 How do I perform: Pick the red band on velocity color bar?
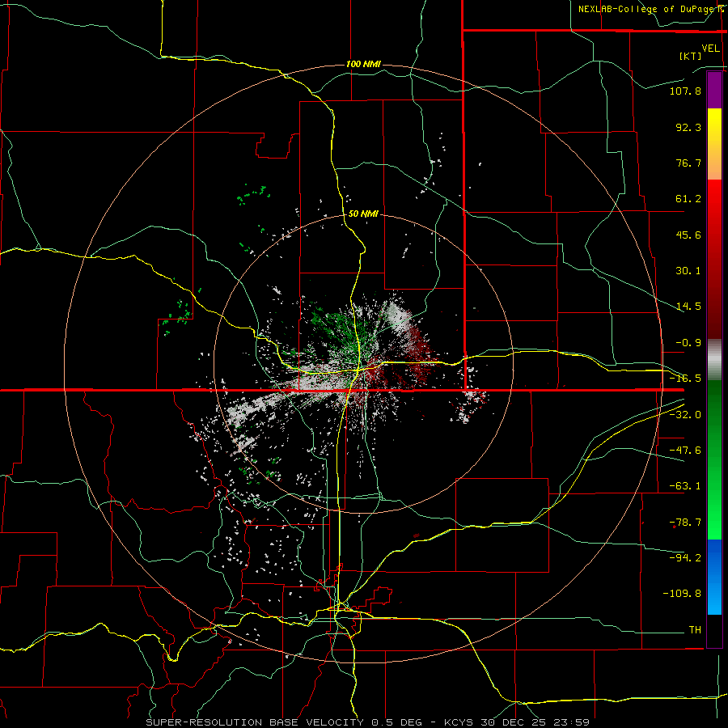pos(714,259)
